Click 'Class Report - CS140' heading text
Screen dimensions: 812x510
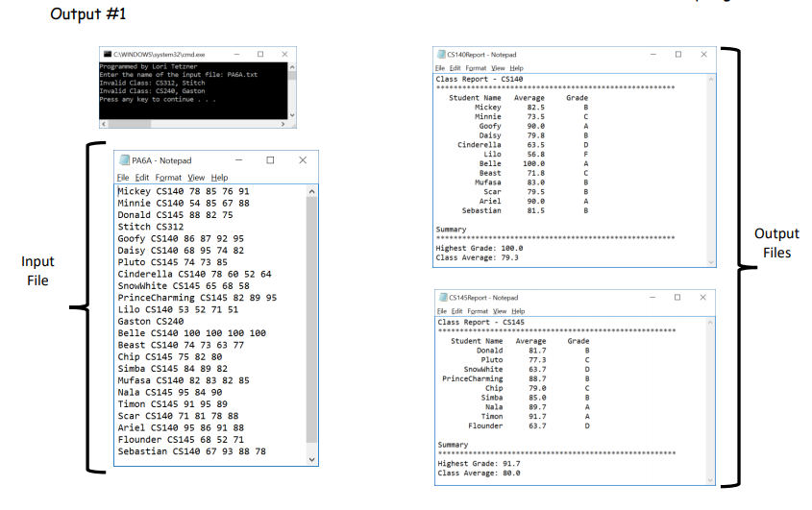click(x=479, y=79)
